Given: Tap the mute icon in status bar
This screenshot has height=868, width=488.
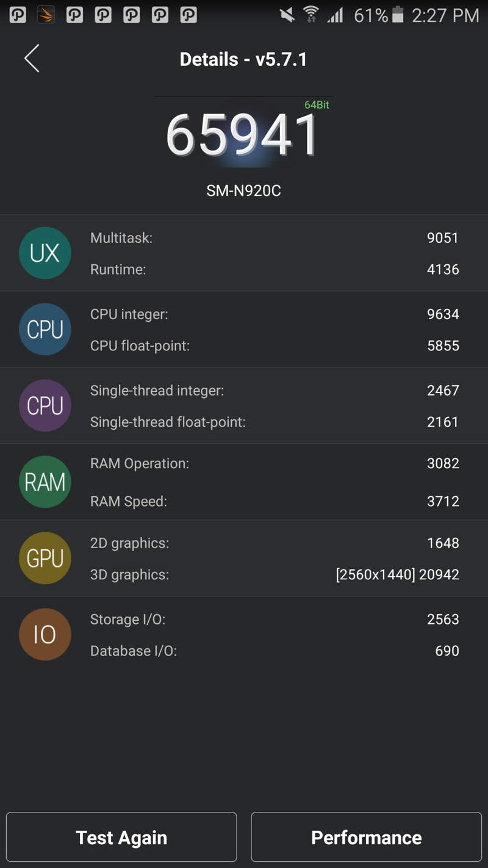Looking at the screenshot, I should pos(287,15).
